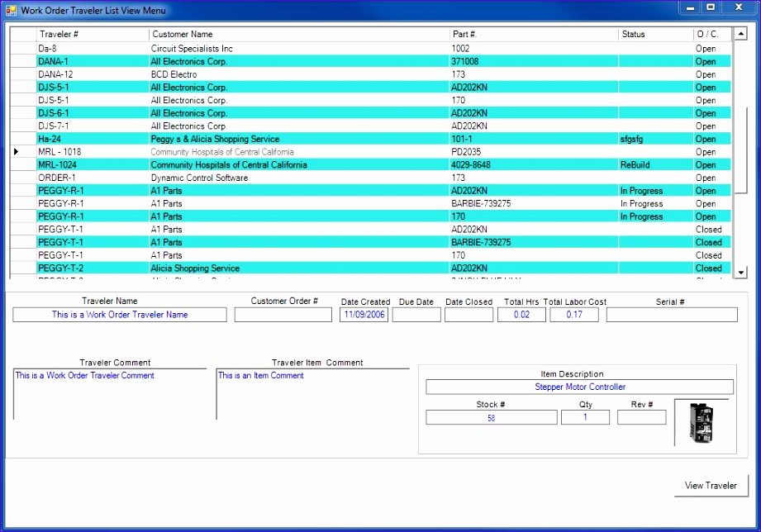Click the empty Due Date field

(416, 315)
